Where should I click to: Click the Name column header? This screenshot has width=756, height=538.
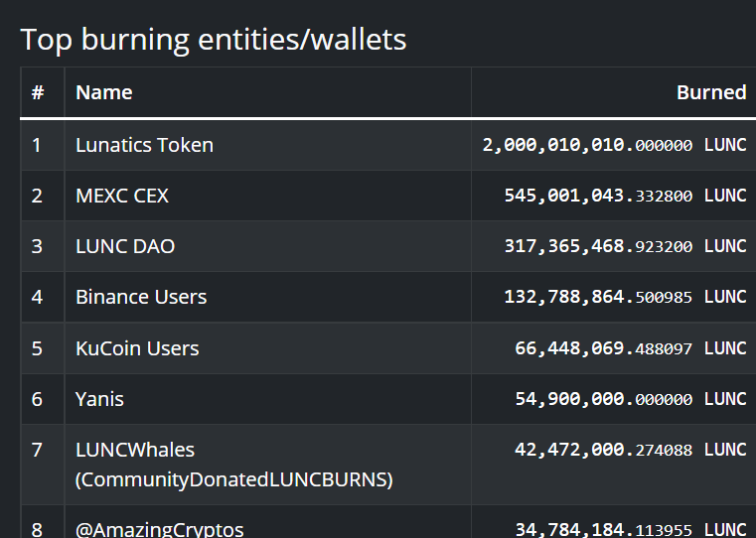tap(103, 92)
